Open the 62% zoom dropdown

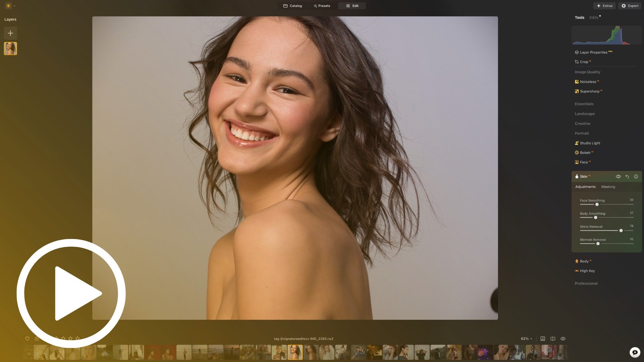[x=526, y=339]
